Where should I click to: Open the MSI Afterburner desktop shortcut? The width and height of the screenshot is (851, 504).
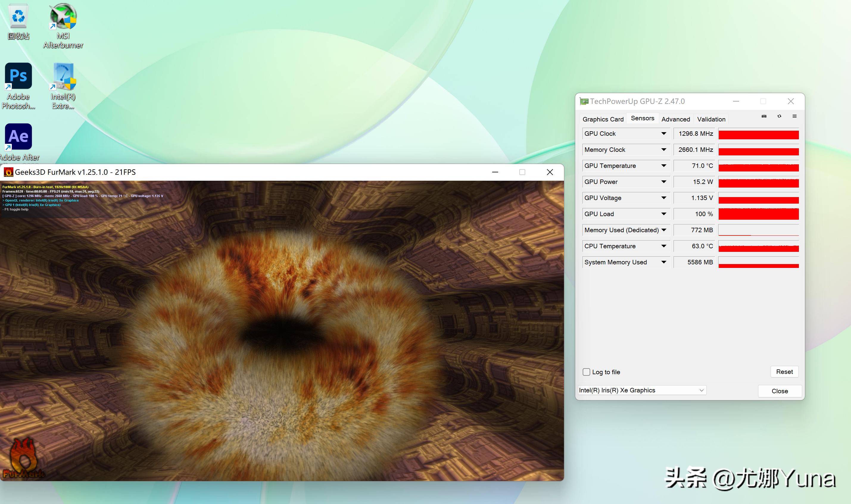[x=63, y=17]
